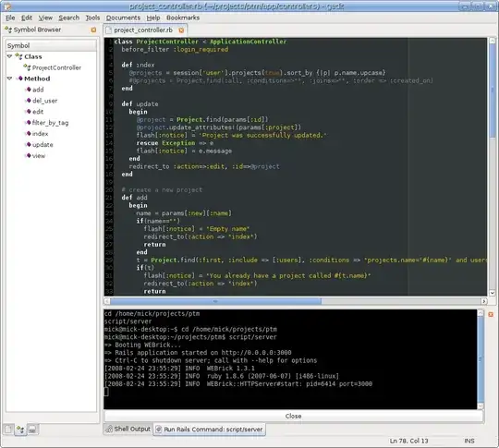Open the File Browser pane icon

tap(32, 430)
